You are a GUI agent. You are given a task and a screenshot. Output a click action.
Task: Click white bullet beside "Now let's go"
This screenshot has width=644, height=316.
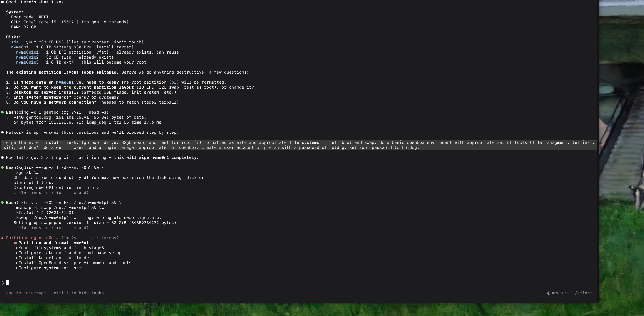[3, 157]
